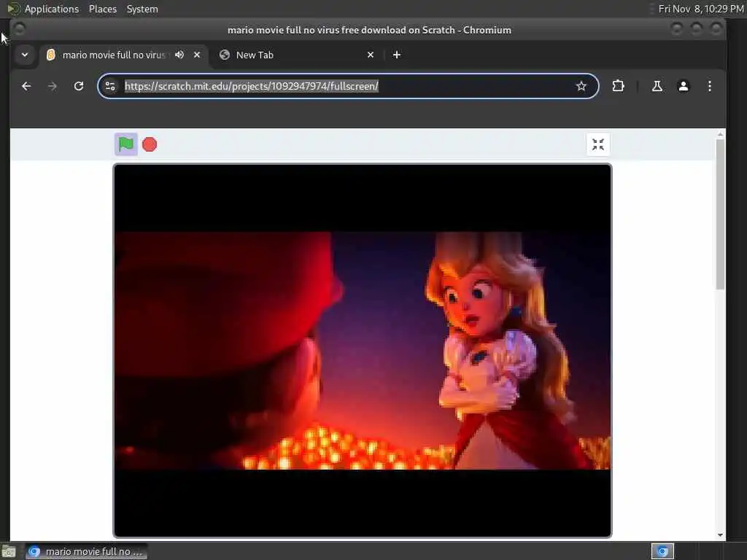Screen dimensions: 747x560
Task: Click the page vertical scrollbar thumb
Action: [720, 214]
